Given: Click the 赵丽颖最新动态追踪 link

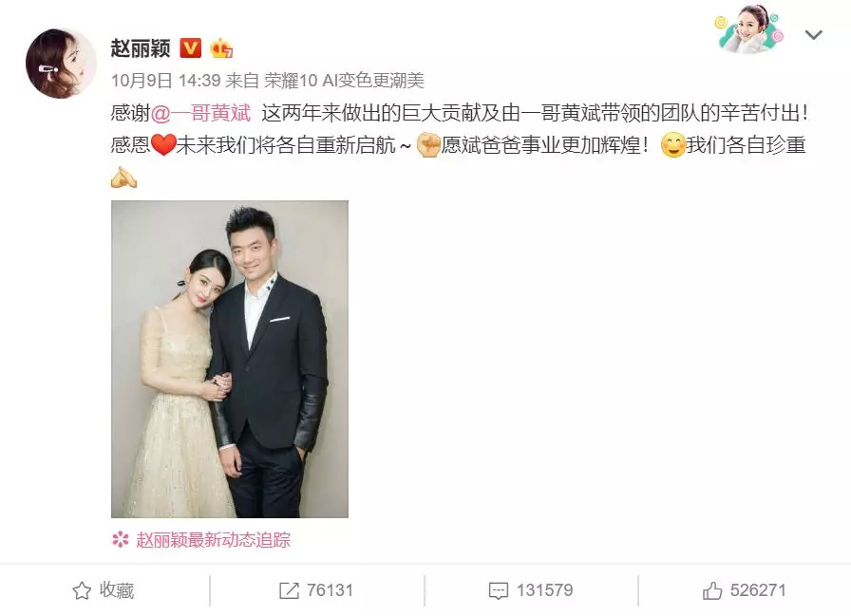Looking at the screenshot, I should pos(214,540).
